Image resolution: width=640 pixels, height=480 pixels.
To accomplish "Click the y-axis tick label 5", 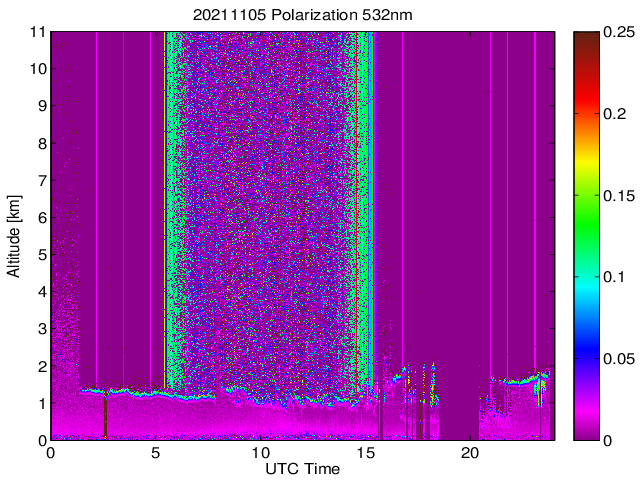I will pyautogui.click(x=42, y=255).
